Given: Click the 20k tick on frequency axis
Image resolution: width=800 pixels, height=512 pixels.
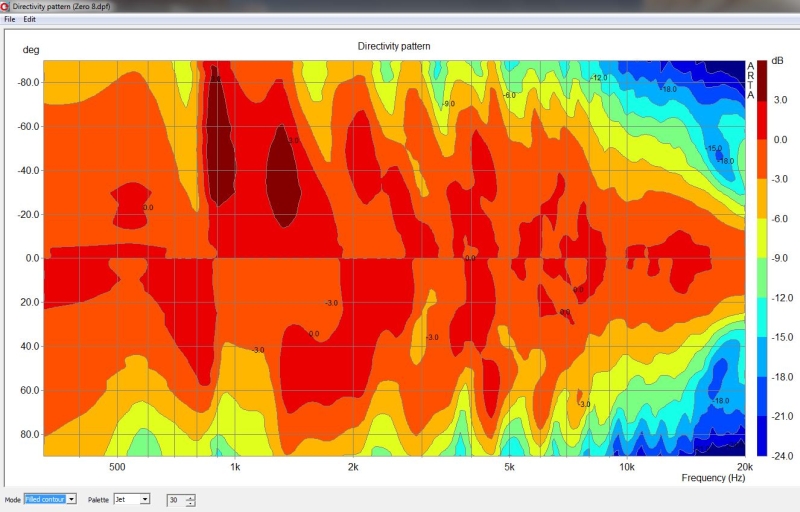Looking at the screenshot, I should pyautogui.click(x=744, y=467).
